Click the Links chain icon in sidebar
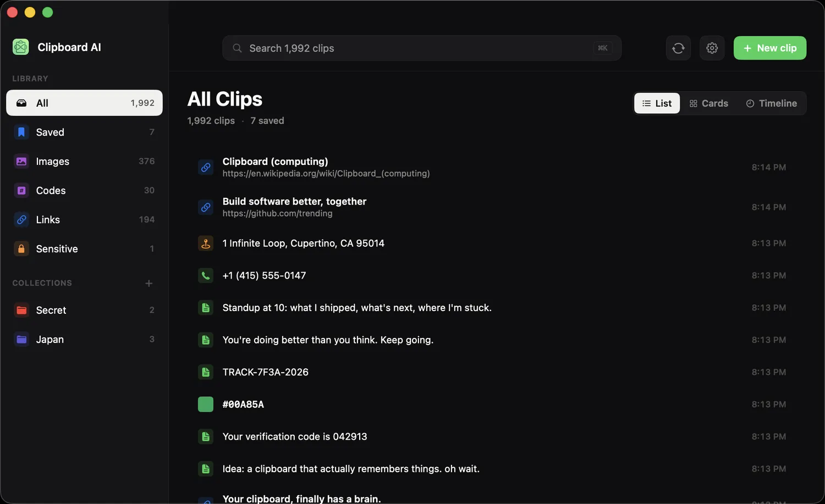The height and width of the screenshot is (504, 825). (x=21, y=219)
